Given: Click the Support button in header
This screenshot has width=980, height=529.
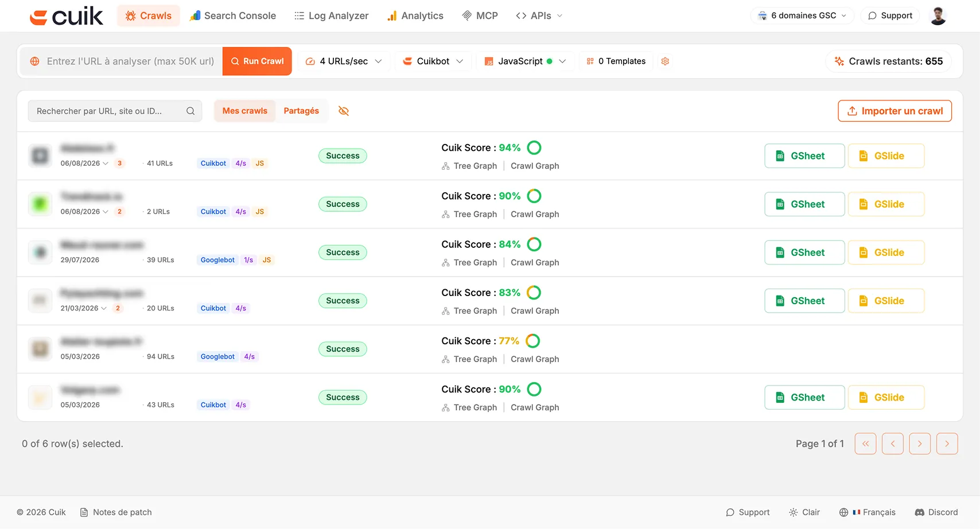Looking at the screenshot, I should [890, 15].
